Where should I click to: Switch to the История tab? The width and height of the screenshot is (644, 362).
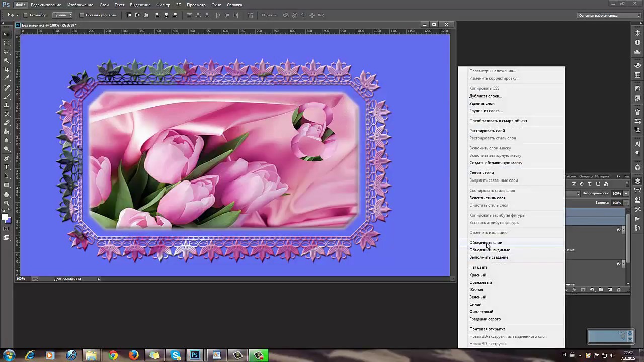602,176
